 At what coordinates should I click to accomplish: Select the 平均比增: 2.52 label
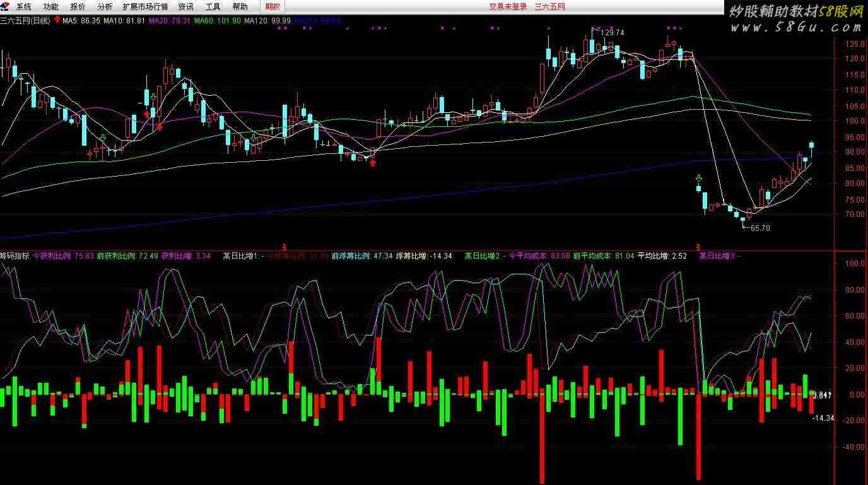(662, 256)
